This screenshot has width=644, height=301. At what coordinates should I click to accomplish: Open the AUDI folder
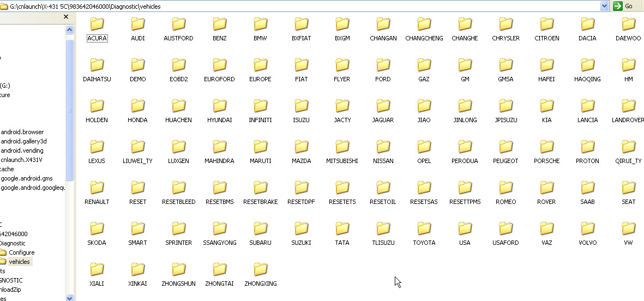tap(137, 29)
